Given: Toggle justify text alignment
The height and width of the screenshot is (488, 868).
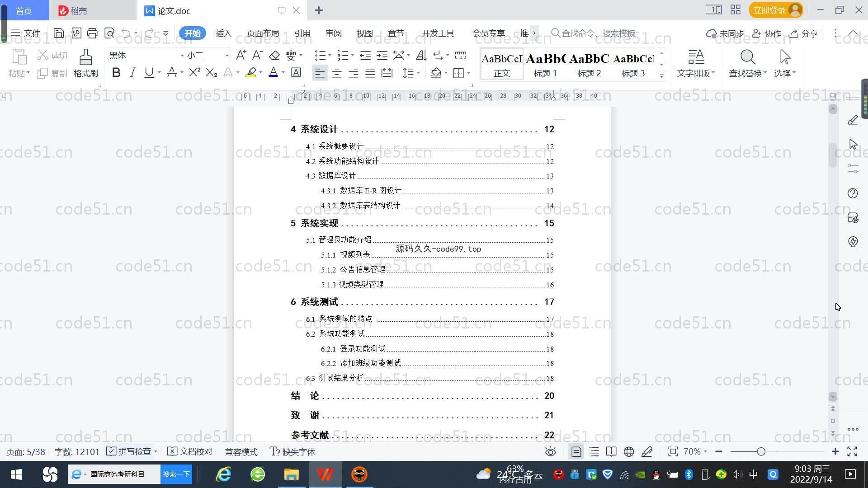Looking at the screenshot, I should click(370, 73).
